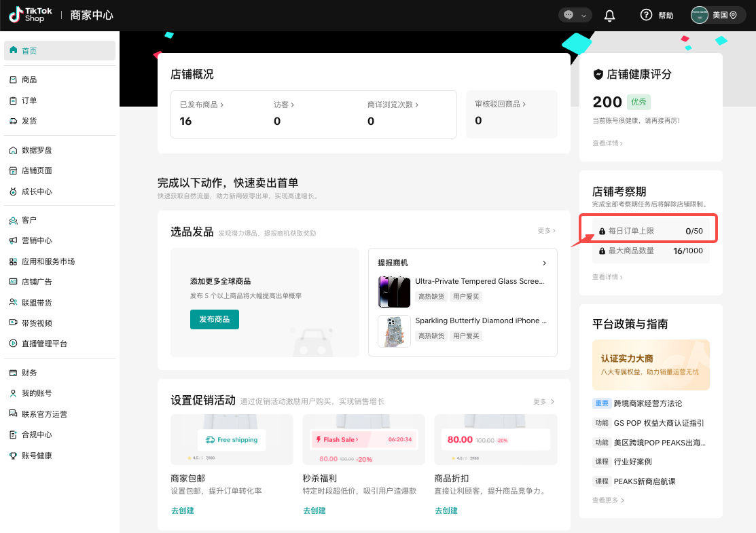Open notifications via the bell icon
Image resolution: width=756 pixels, height=533 pixels.
pos(609,14)
